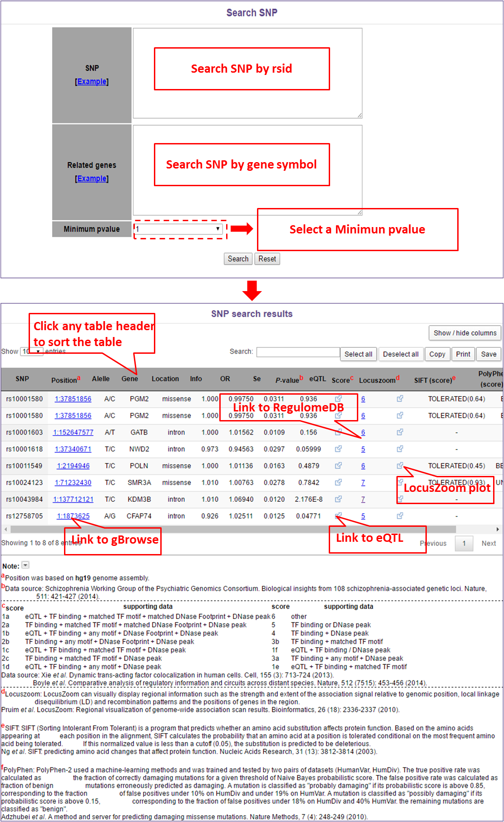Screen dimensions: 504x822
Task: Click scrollbar right arrow under results table
Action: pyautogui.click(x=498, y=529)
